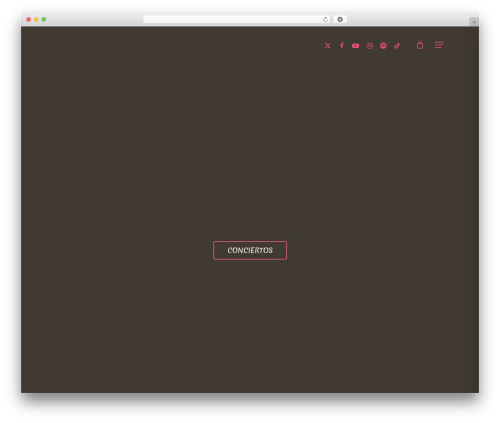The height and width of the screenshot is (423, 500).
Task: Open the TikTok profile icon
Action: pos(397,46)
